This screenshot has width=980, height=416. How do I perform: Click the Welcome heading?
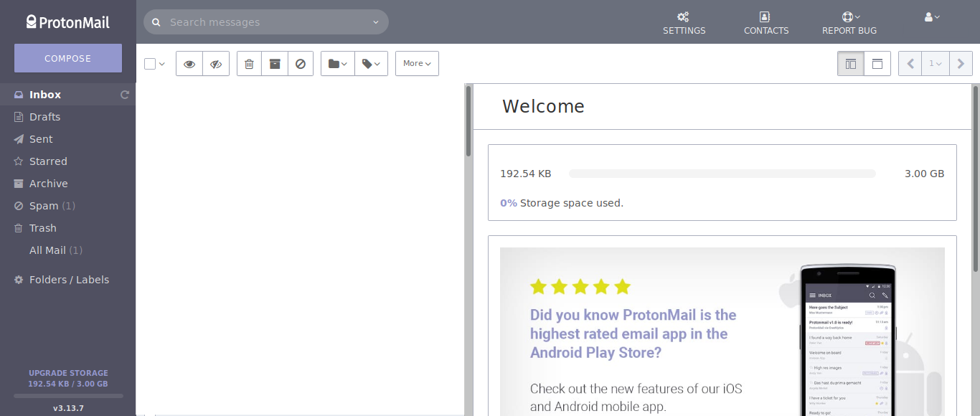543,107
